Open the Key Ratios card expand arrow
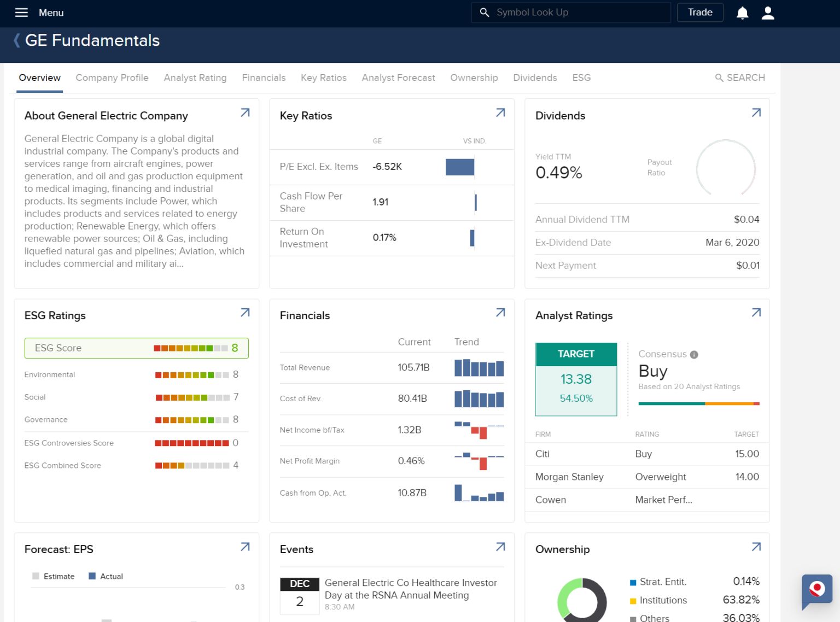Screen dimensions: 840x622 tap(500, 112)
